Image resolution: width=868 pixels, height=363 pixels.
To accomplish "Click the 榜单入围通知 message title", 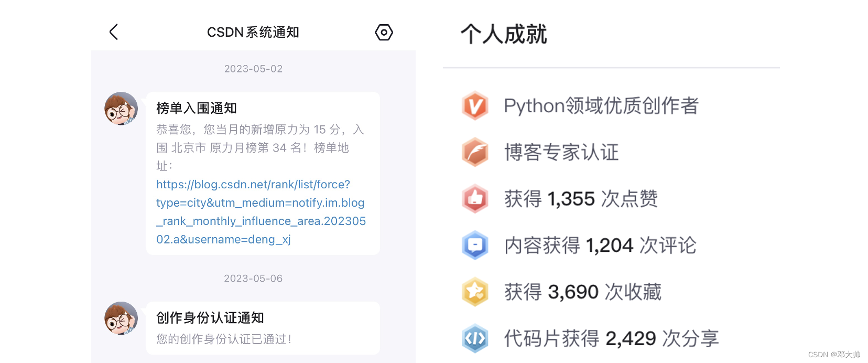I will (197, 108).
